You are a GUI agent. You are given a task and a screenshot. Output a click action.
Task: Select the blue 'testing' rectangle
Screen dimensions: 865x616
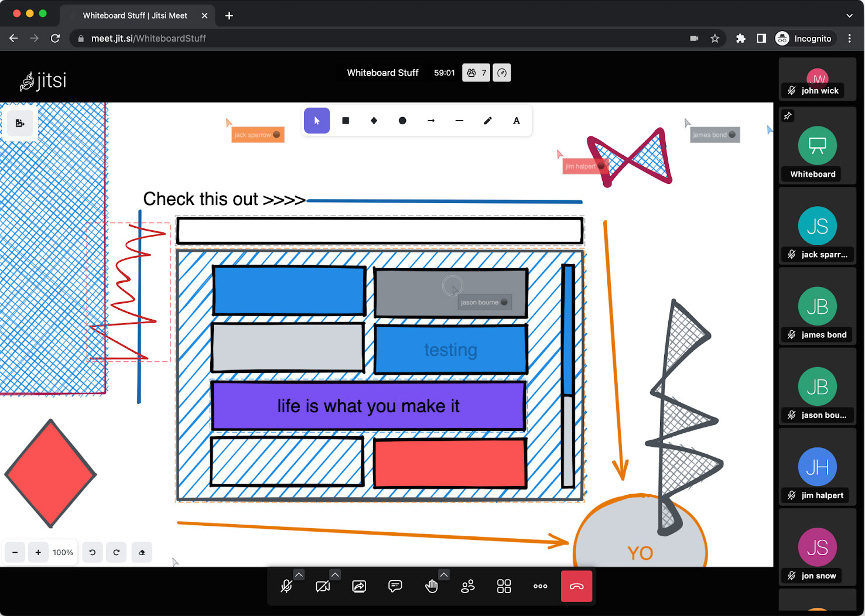point(451,350)
